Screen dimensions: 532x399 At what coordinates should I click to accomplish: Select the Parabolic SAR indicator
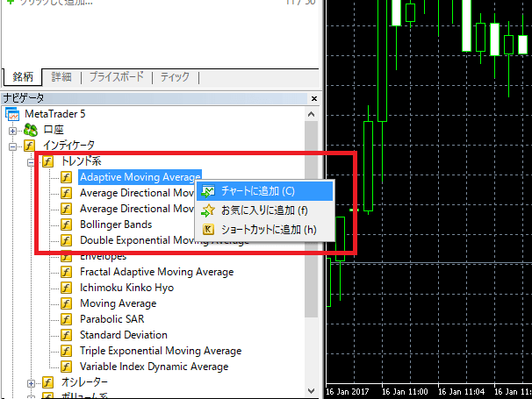tap(112, 319)
